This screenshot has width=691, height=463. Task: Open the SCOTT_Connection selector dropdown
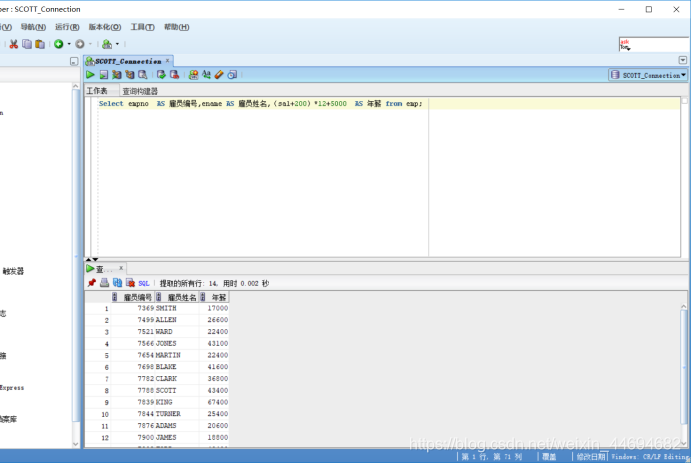pos(648,75)
